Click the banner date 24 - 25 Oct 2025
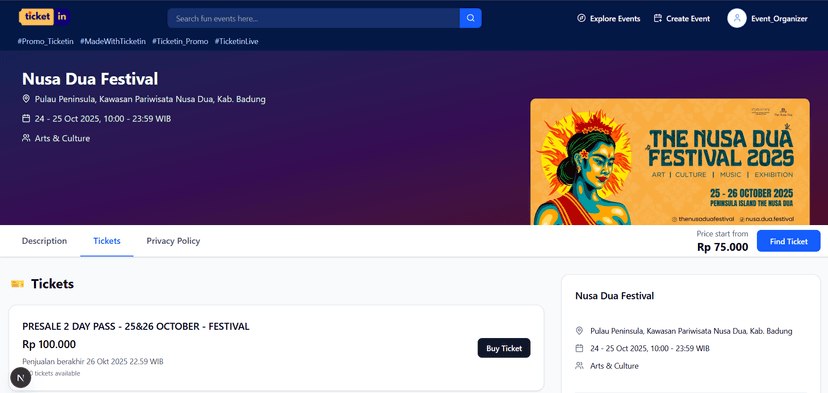Image resolution: width=828 pixels, height=393 pixels. [x=103, y=119]
